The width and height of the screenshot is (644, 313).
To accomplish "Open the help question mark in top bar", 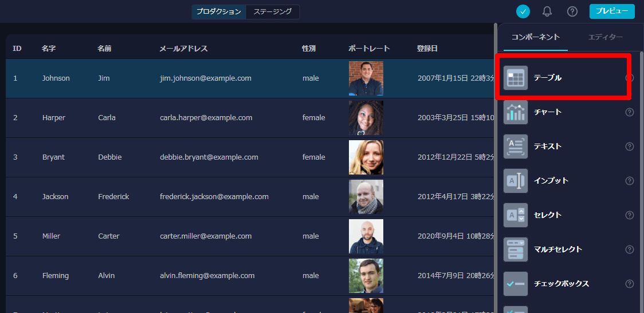I will (572, 11).
